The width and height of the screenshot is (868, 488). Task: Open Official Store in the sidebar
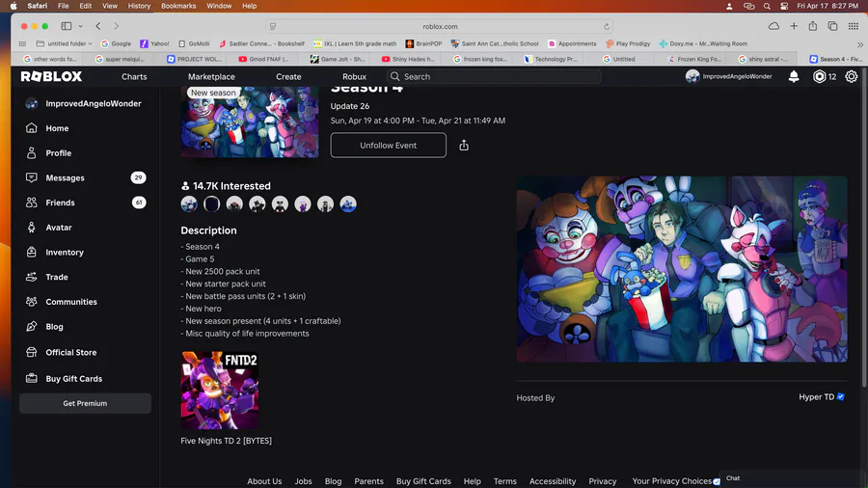point(70,352)
